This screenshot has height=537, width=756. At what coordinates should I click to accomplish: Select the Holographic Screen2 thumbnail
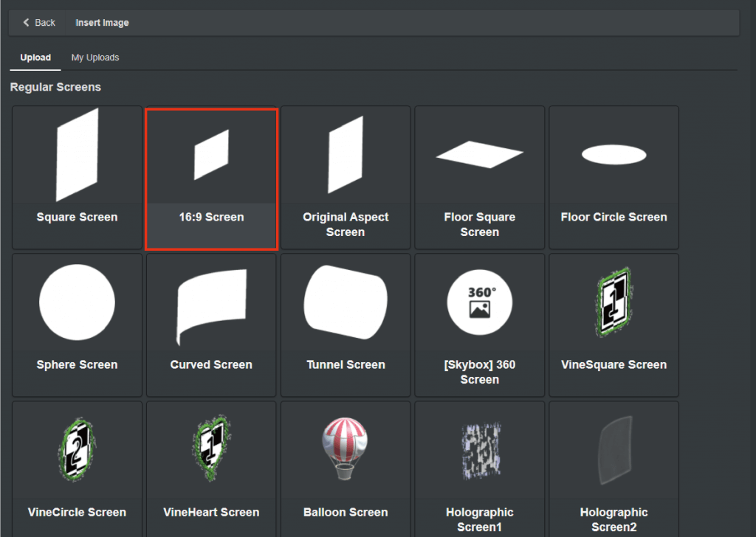click(x=614, y=450)
